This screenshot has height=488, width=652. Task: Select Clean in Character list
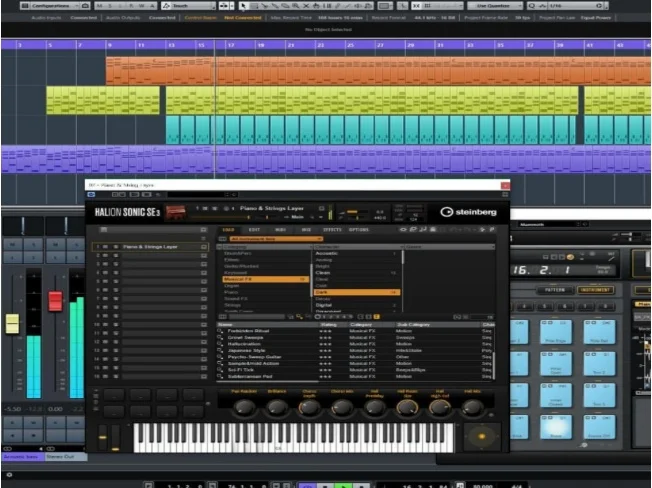[357, 273]
